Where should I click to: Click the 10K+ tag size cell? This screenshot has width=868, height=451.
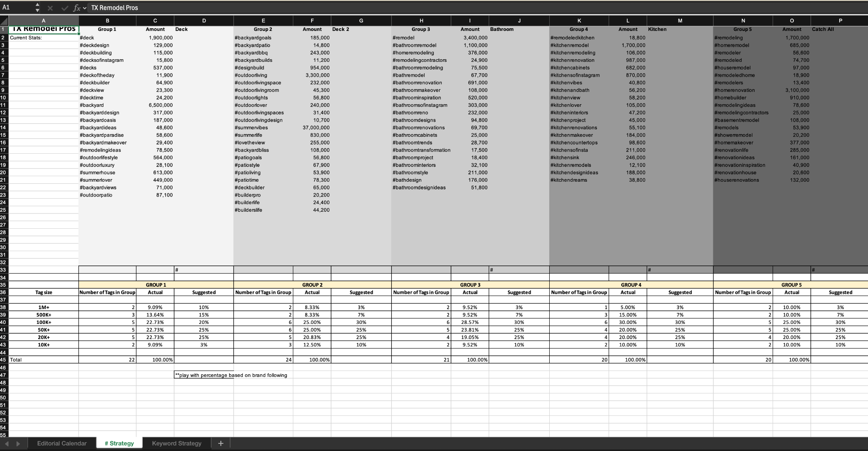point(44,345)
